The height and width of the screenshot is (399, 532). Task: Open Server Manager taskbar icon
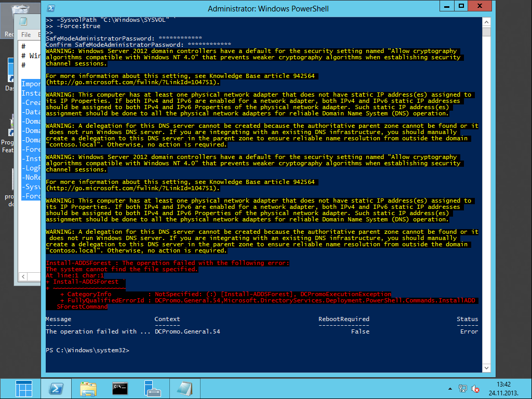(x=152, y=389)
